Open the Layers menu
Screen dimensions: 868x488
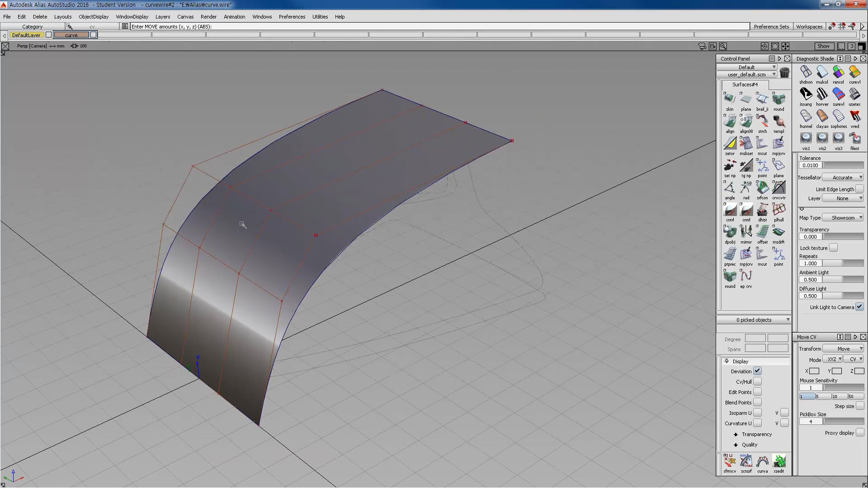click(163, 17)
